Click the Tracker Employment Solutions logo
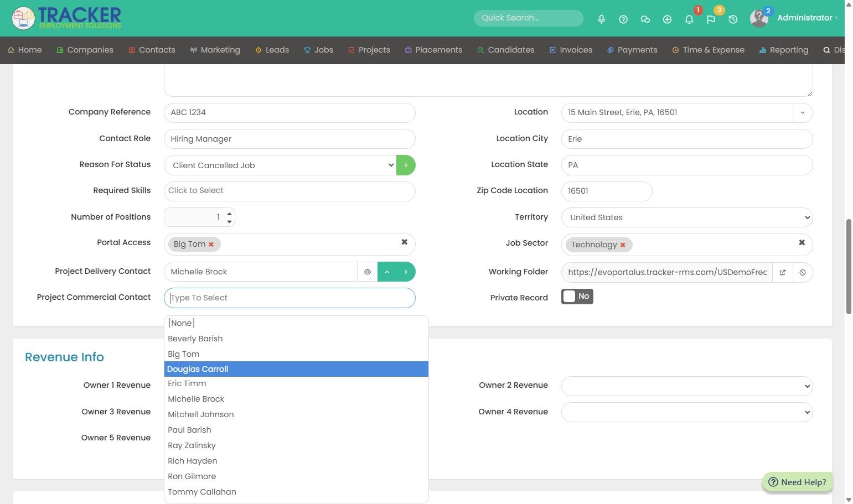The width and height of the screenshot is (853, 504). (66, 18)
